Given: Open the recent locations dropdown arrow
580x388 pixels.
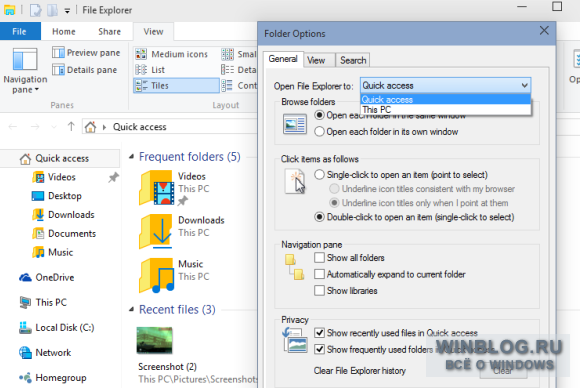Looking at the screenshot, I should pos(54,127).
